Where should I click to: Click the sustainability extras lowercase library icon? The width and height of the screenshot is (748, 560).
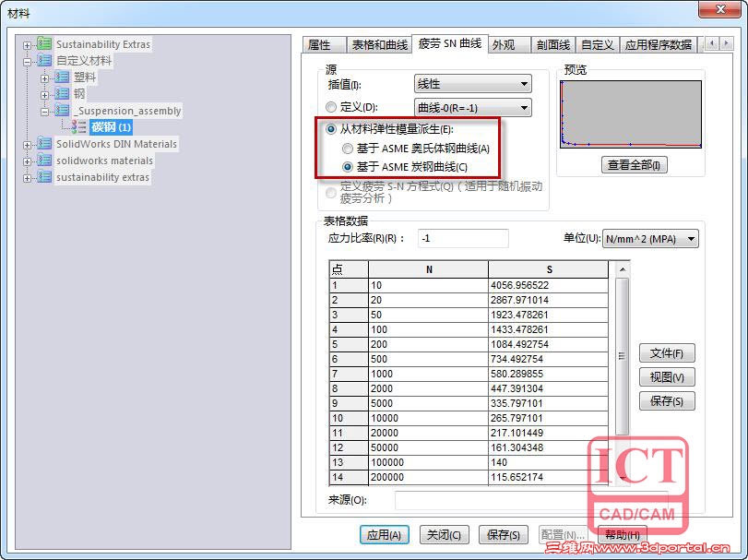pyautogui.click(x=44, y=177)
